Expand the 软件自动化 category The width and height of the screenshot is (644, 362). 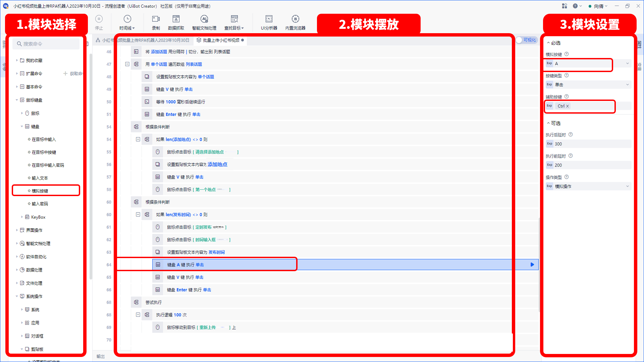click(x=17, y=257)
